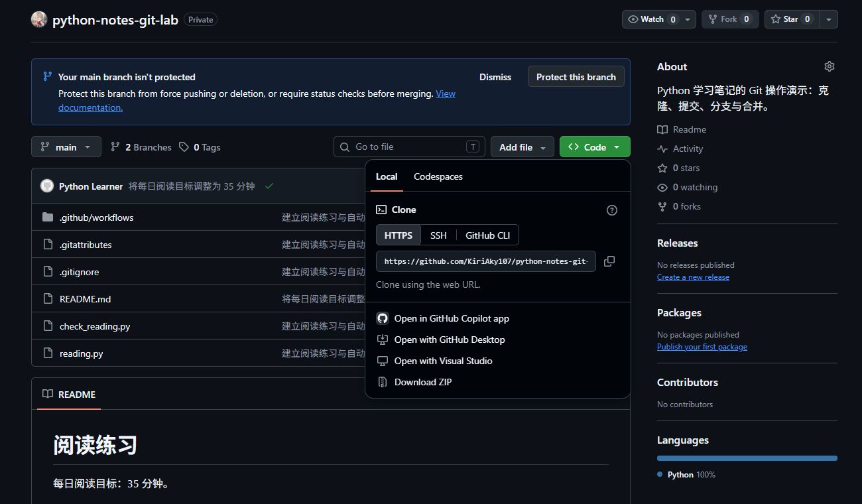Select the HTTPS clone protocol
862x504 pixels.
click(399, 235)
